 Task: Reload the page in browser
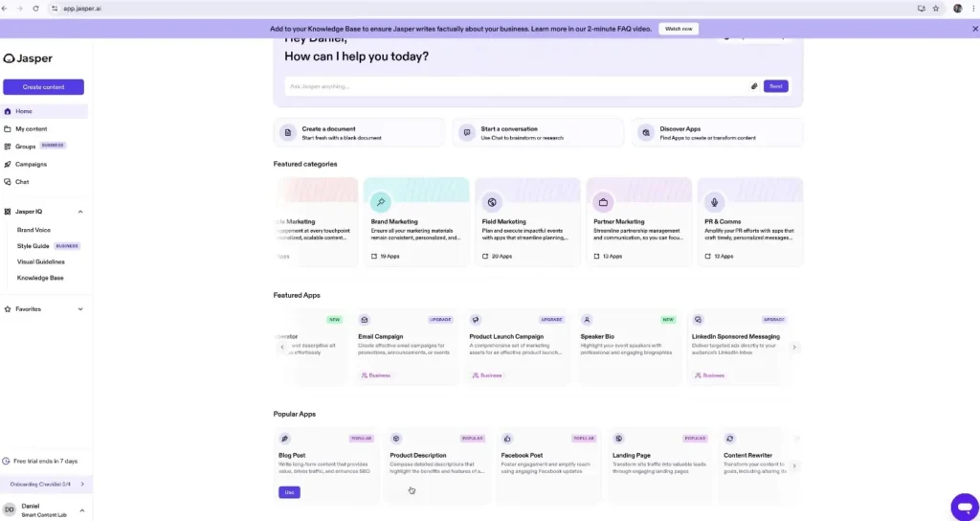(35, 9)
